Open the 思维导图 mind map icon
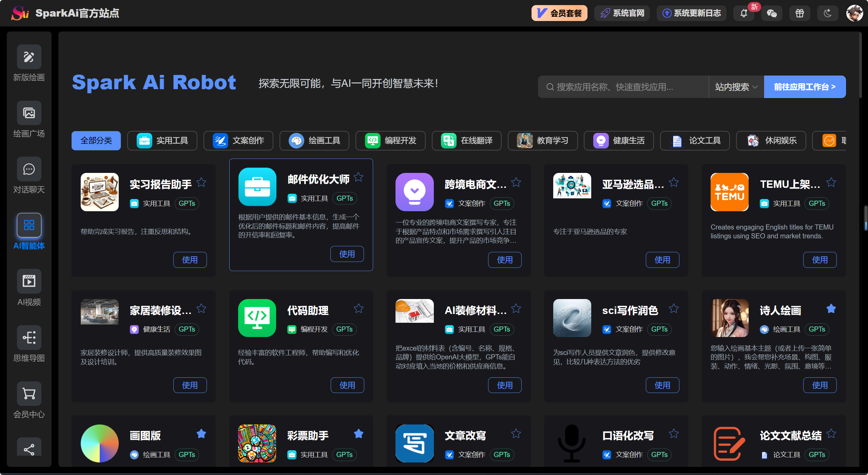This screenshot has width=868, height=475. (29, 337)
